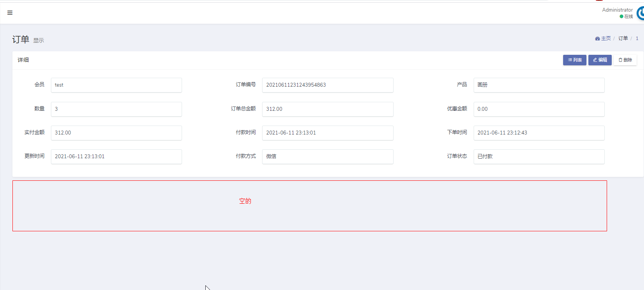
Task: Click the 删除 delete button
Action: click(625, 60)
